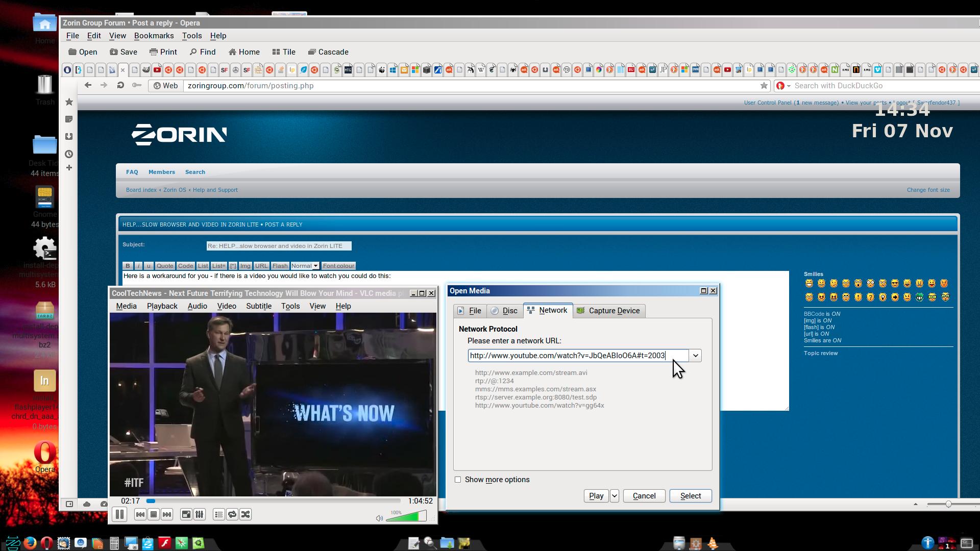
Task: Show the VLC playlist
Action: pyautogui.click(x=219, y=514)
